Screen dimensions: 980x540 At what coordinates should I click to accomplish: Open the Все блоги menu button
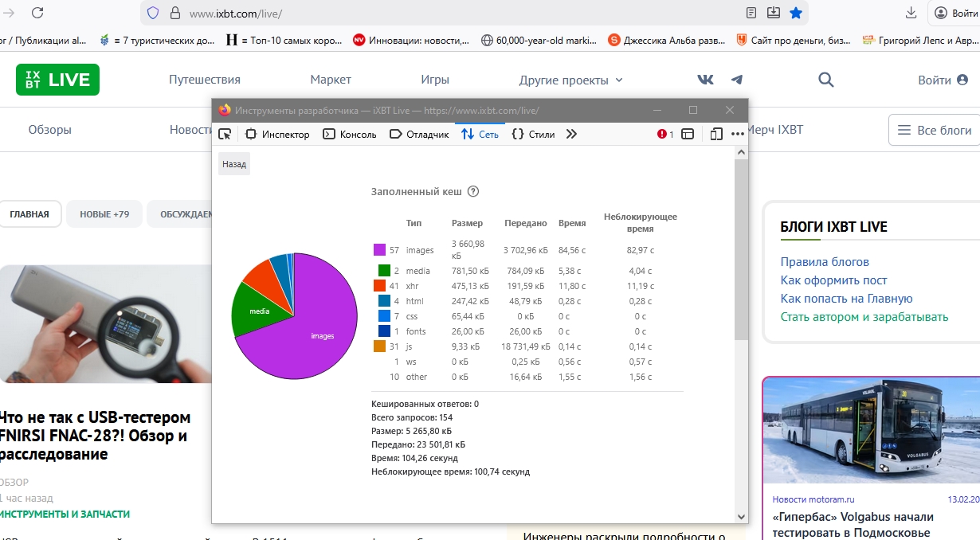click(x=934, y=130)
